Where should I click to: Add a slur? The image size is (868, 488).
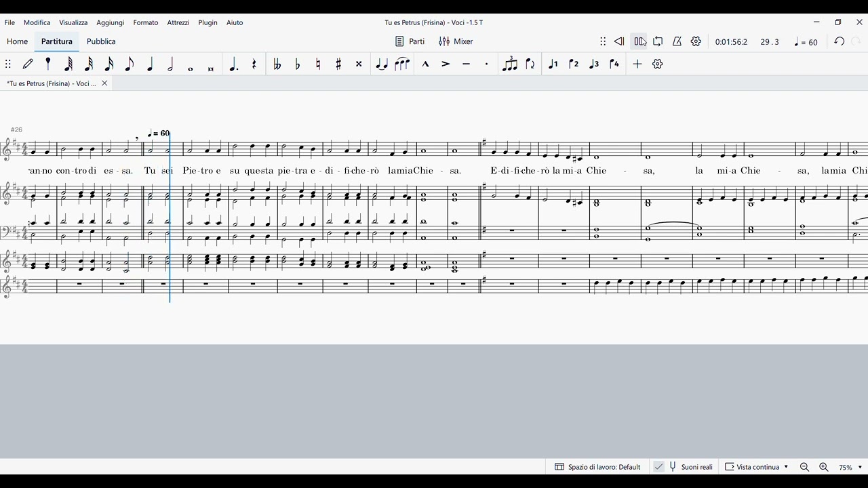[x=402, y=64]
